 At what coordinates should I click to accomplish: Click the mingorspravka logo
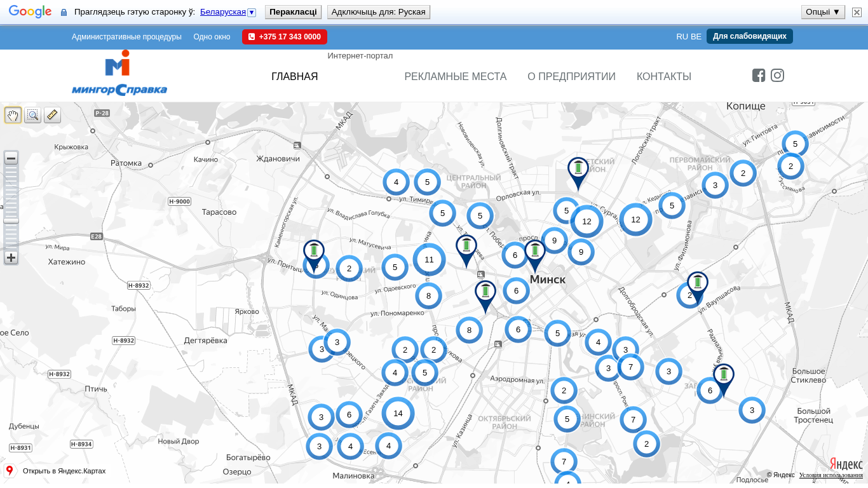(119, 74)
